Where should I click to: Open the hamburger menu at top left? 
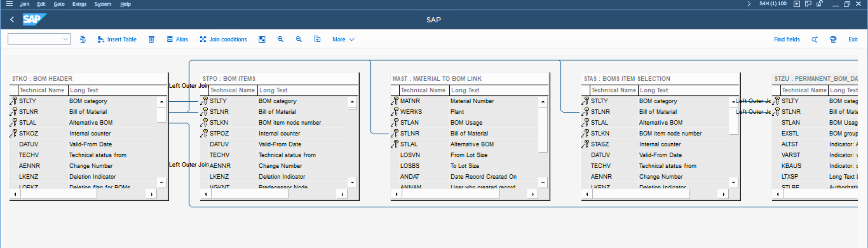coord(9,4)
